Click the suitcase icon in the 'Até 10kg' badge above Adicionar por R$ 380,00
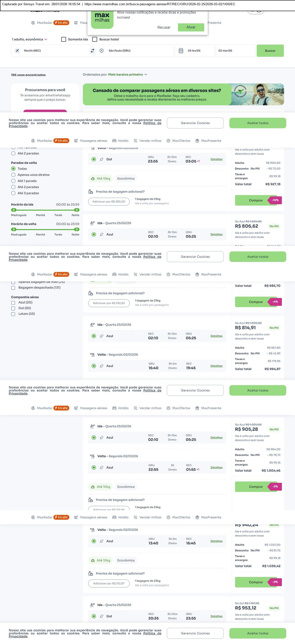This screenshot has height=644, width=295. (x=93, y=179)
